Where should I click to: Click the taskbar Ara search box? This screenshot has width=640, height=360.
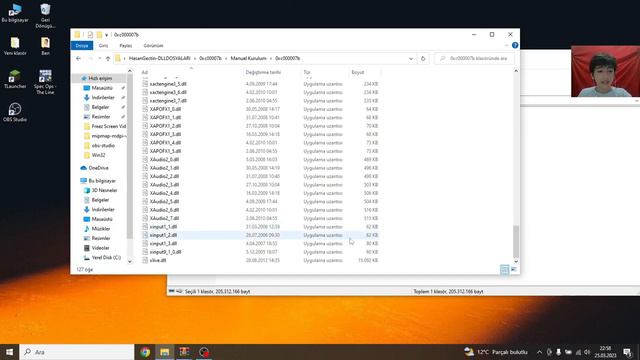click(x=77, y=352)
